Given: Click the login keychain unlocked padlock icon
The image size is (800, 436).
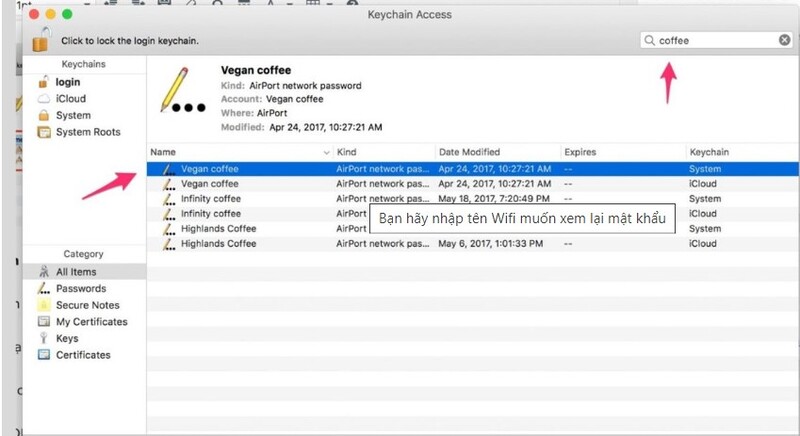Looking at the screenshot, I should pos(44,82).
